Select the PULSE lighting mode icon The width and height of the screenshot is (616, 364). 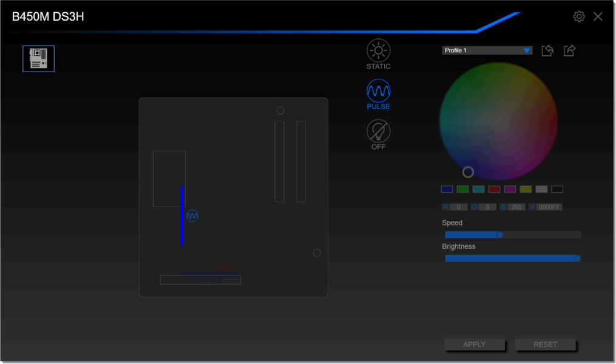coord(378,91)
